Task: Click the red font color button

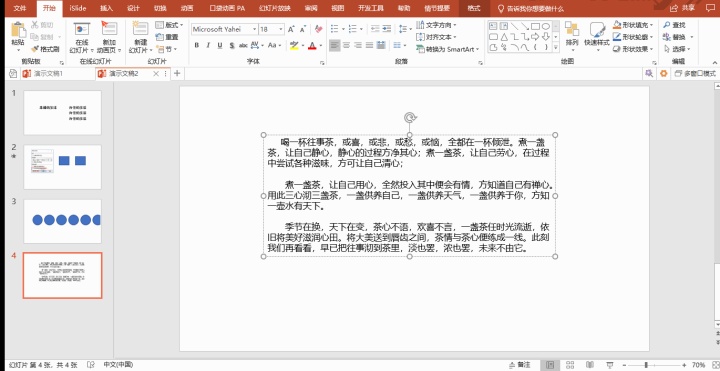Action: click(312, 45)
